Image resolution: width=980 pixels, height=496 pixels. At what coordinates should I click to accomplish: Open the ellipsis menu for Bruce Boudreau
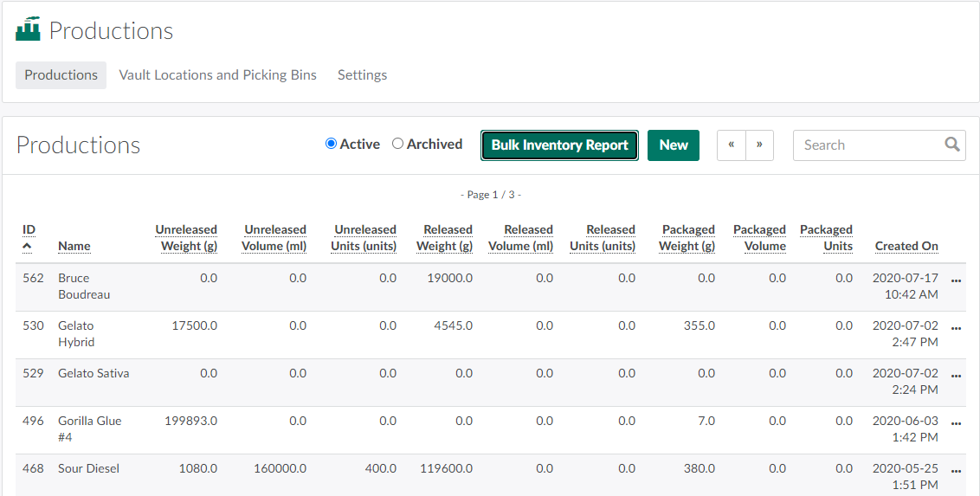click(x=956, y=280)
